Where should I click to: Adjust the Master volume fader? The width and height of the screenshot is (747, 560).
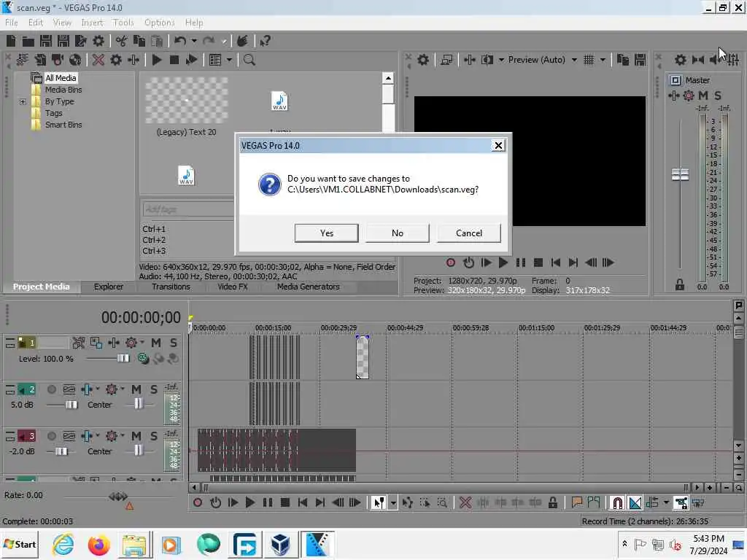681,175
